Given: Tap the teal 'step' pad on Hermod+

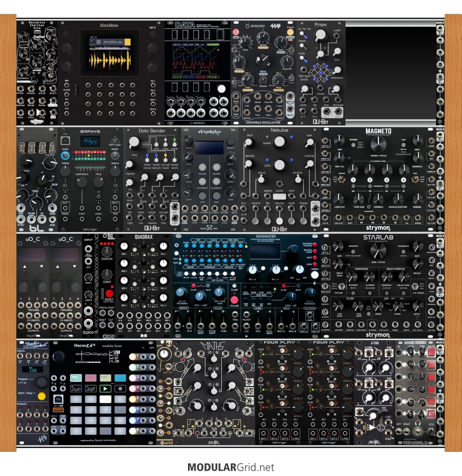Looking at the screenshot, I should click(x=76, y=378).
